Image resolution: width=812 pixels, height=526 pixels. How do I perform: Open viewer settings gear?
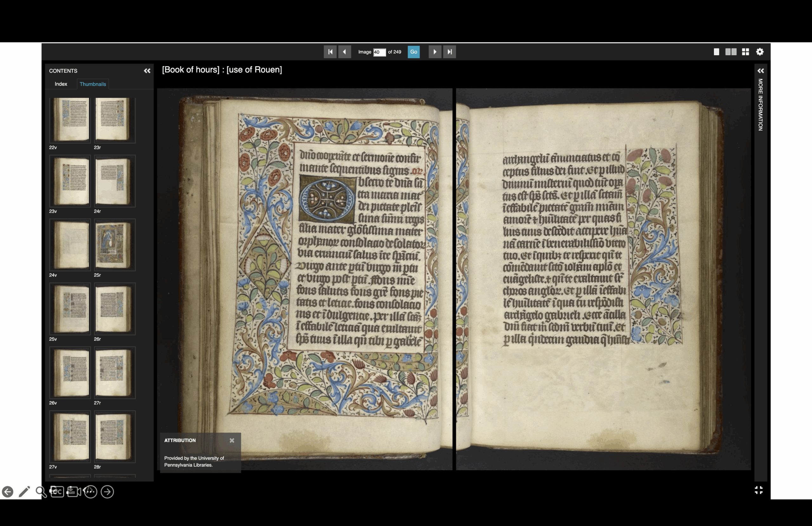tap(760, 52)
